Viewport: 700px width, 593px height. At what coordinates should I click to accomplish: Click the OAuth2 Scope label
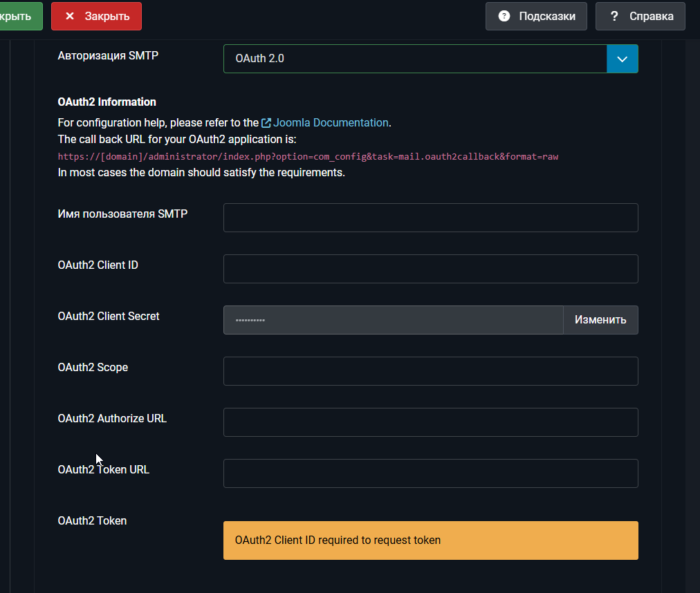[x=93, y=367]
